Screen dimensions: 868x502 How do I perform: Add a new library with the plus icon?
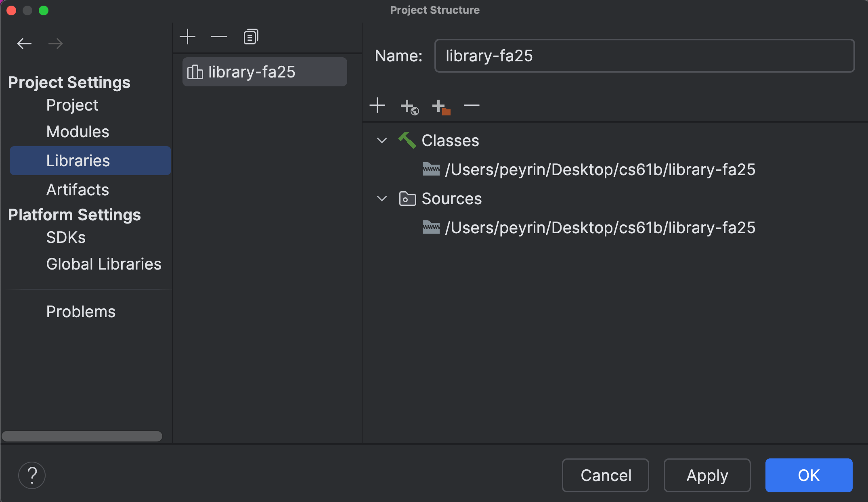tap(188, 36)
